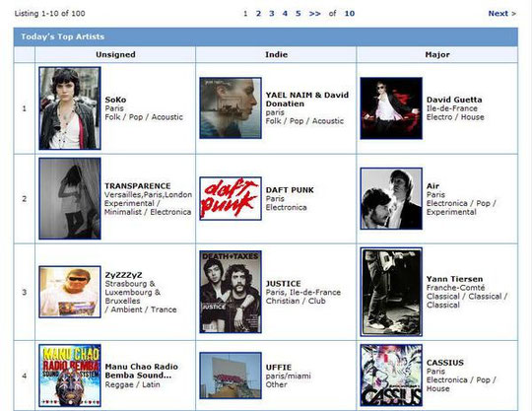Open TRANSPARENCE's grayscale thumbnail
Viewport: 532px width, 411px height.
(70, 198)
